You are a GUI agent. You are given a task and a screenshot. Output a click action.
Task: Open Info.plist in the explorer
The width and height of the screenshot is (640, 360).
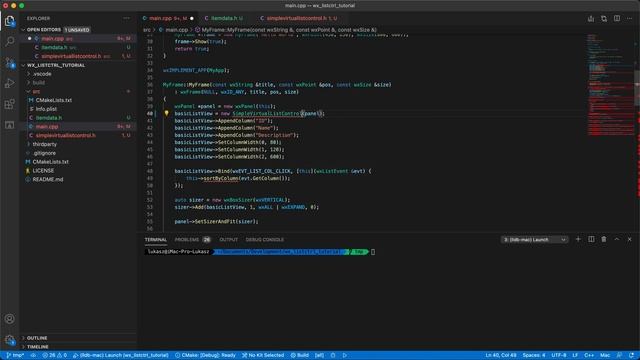point(46,109)
